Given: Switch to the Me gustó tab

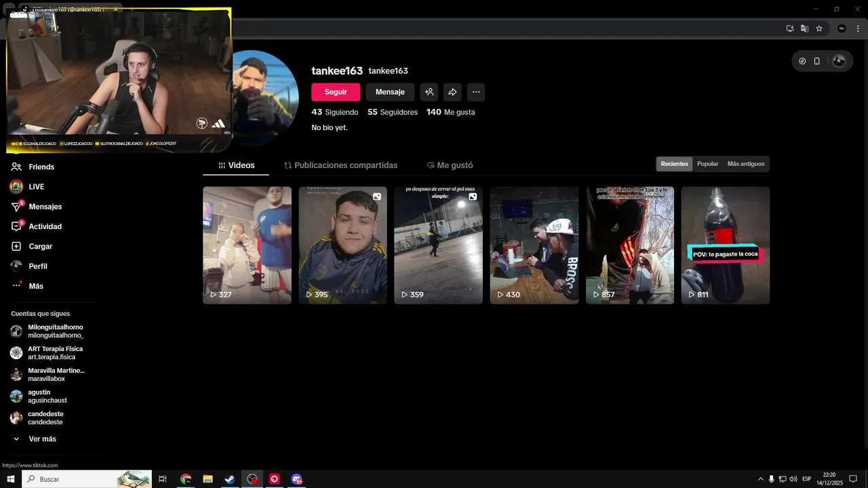Looking at the screenshot, I should click(x=450, y=165).
